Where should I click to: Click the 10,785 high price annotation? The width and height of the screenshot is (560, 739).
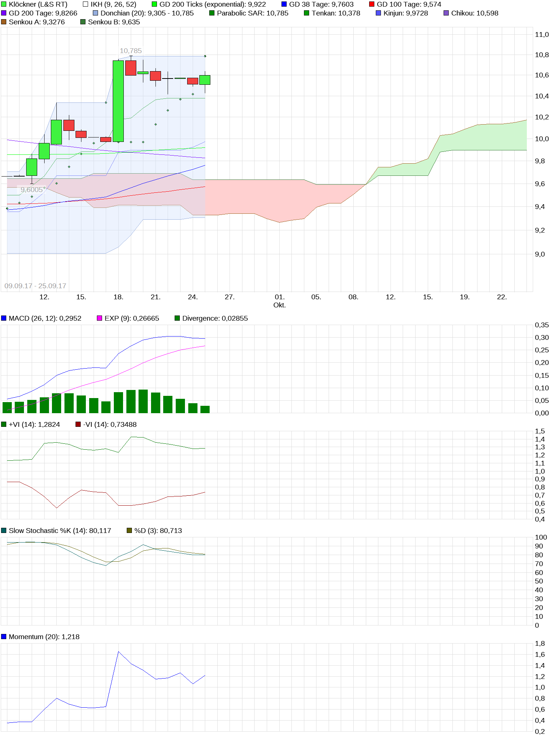point(131,51)
